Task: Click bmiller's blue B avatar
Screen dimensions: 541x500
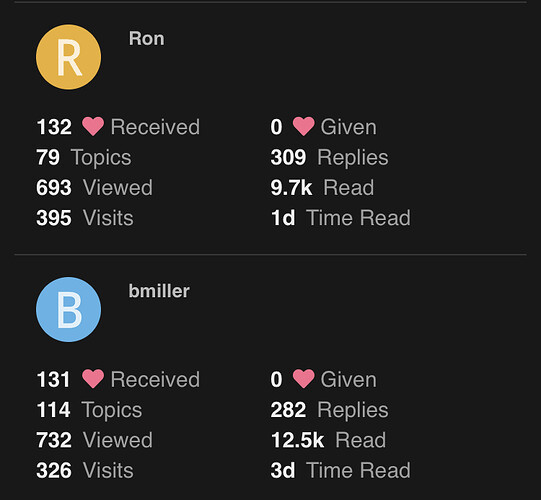Action: point(68,310)
